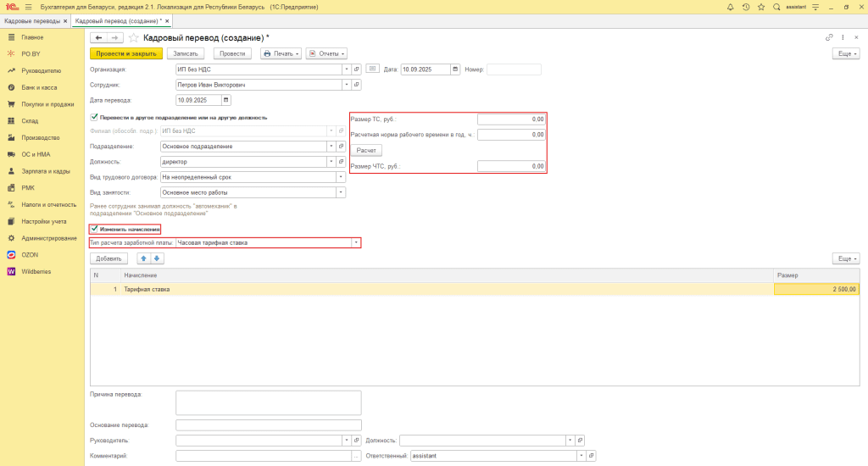Expand Сотрудник dropdown list

[x=347, y=85]
